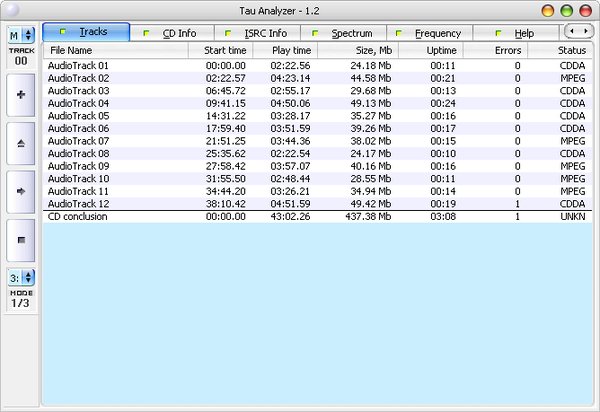The width and height of the screenshot is (600, 412).
Task: Sort by Uptime column header
Action: tap(431, 50)
